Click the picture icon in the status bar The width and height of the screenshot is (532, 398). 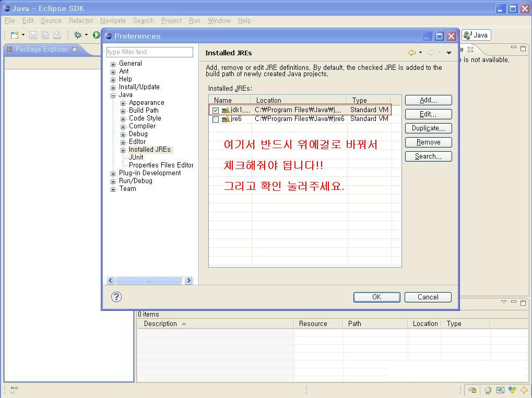coord(500,390)
